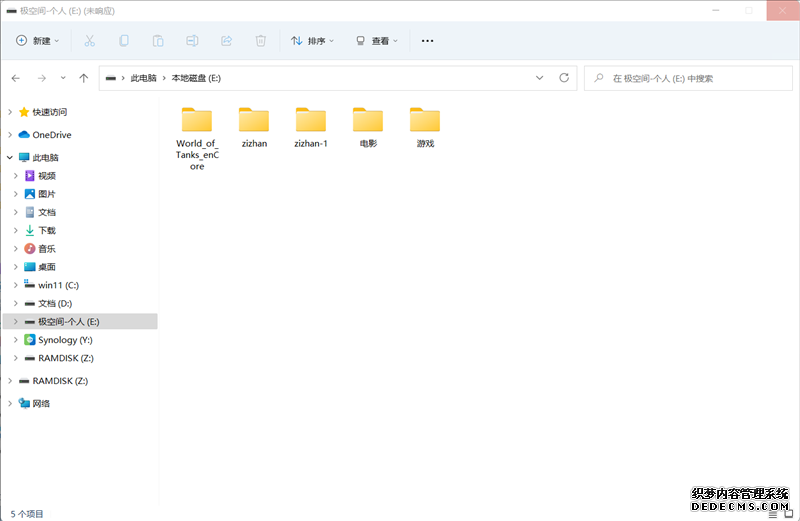Expand address bar history dropdown
The width and height of the screenshot is (800, 521).
point(539,78)
